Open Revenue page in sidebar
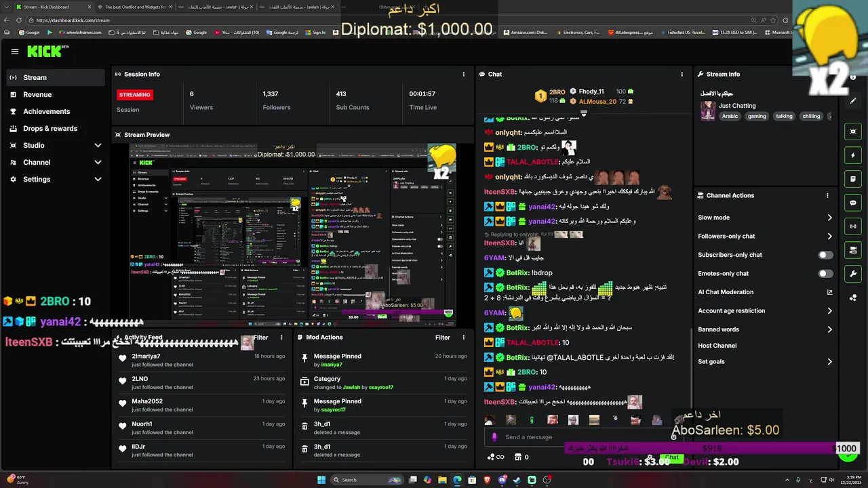868x488 pixels. click(x=56, y=95)
